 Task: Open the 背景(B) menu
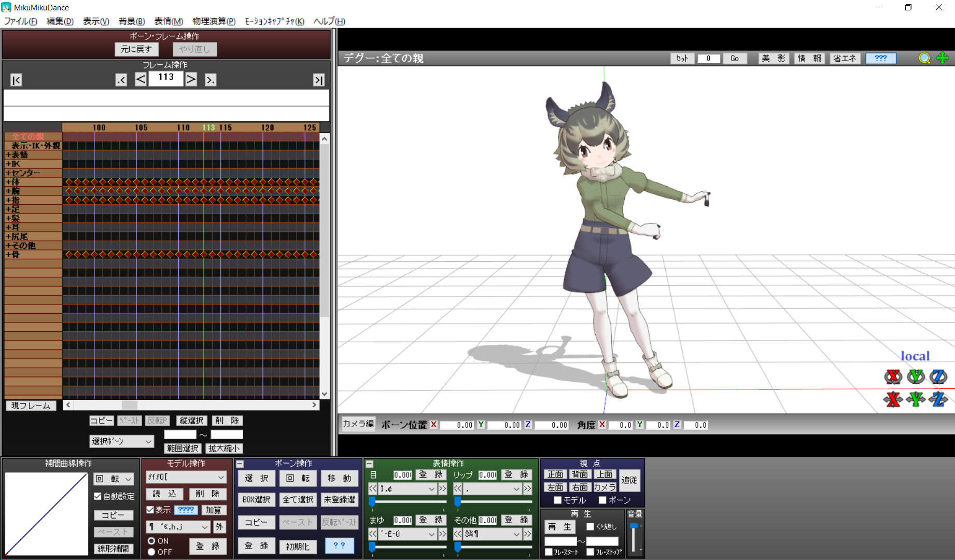coord(132,21)
